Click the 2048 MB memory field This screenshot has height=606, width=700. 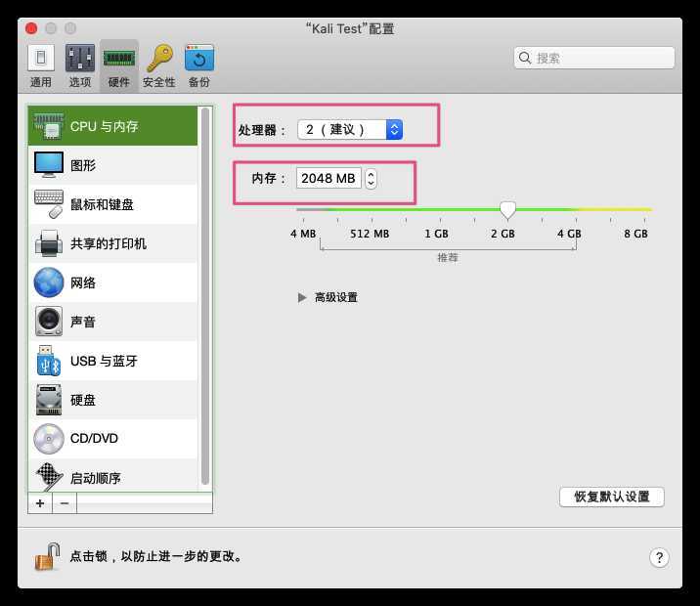(x=328, y=178)
